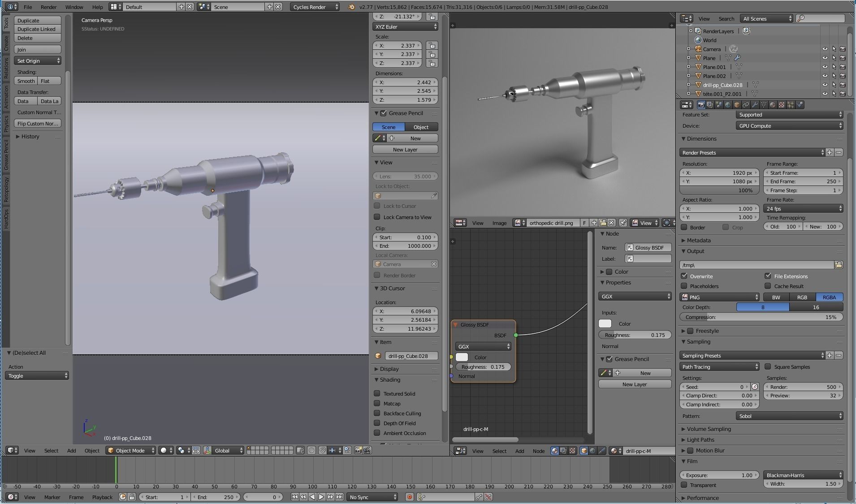The width and height of the screenshot is (856, 504).
Task: Open the Object Mode dropdown
Action: coord(131,450)
